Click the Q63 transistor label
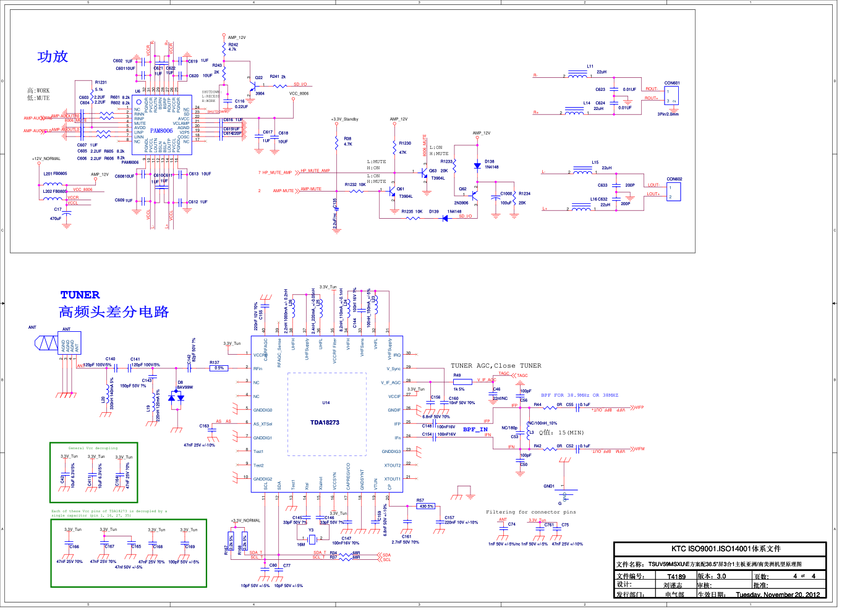This screenshot has height=613, width=868. click(x=433, y=171)
